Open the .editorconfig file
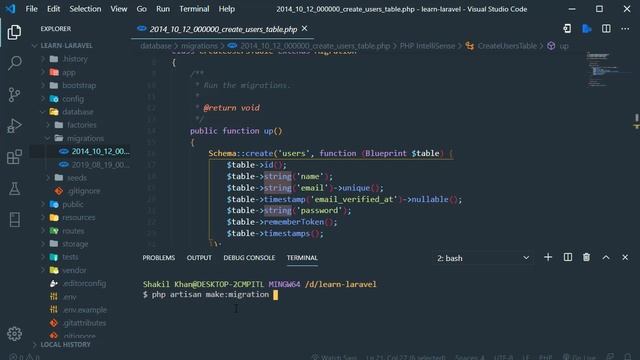The height and width of the screenshot is (360, 640). [x=84, y=283]
